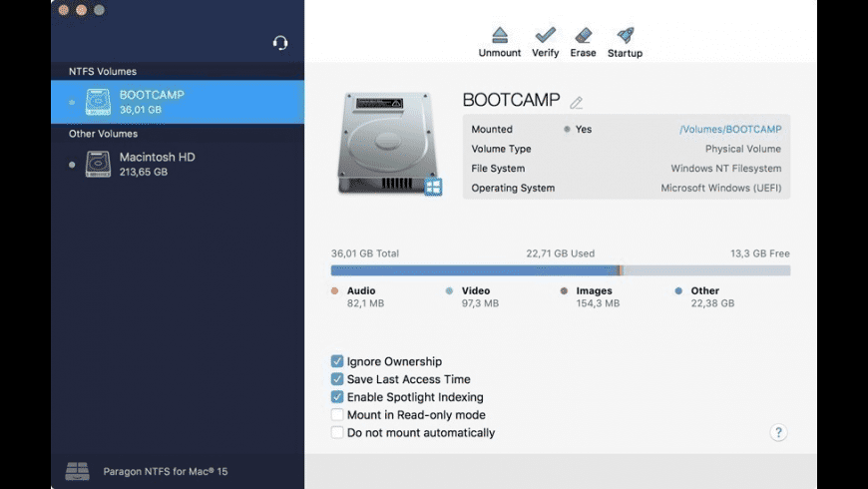Click the disk usage bar
The width and height of the screenshot is (868, 489).
point(560,270)
